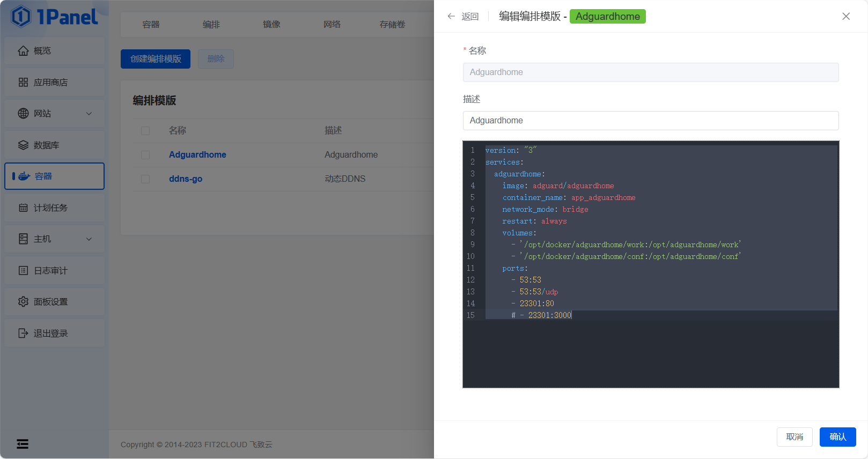Switch to the 镜像 tab
Screen dimensions: 868x459
point(271,25)
